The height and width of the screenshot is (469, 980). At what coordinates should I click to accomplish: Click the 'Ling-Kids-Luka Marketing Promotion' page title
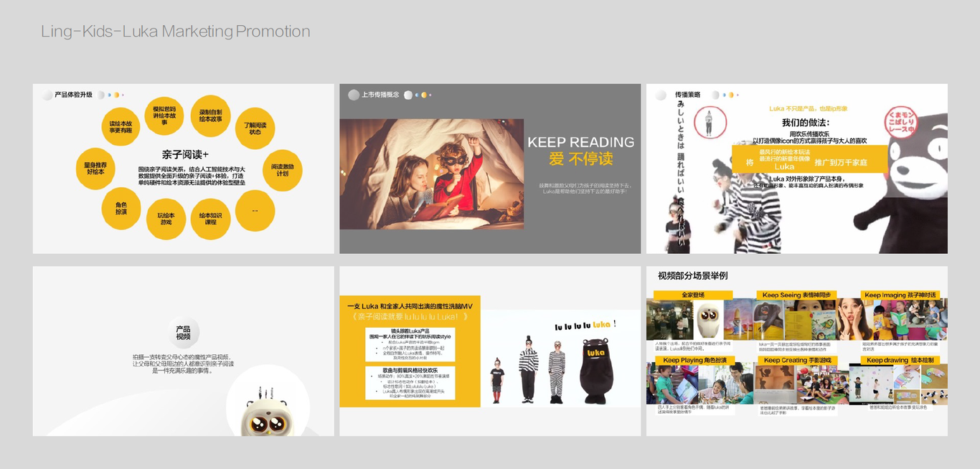coord(176,32)
